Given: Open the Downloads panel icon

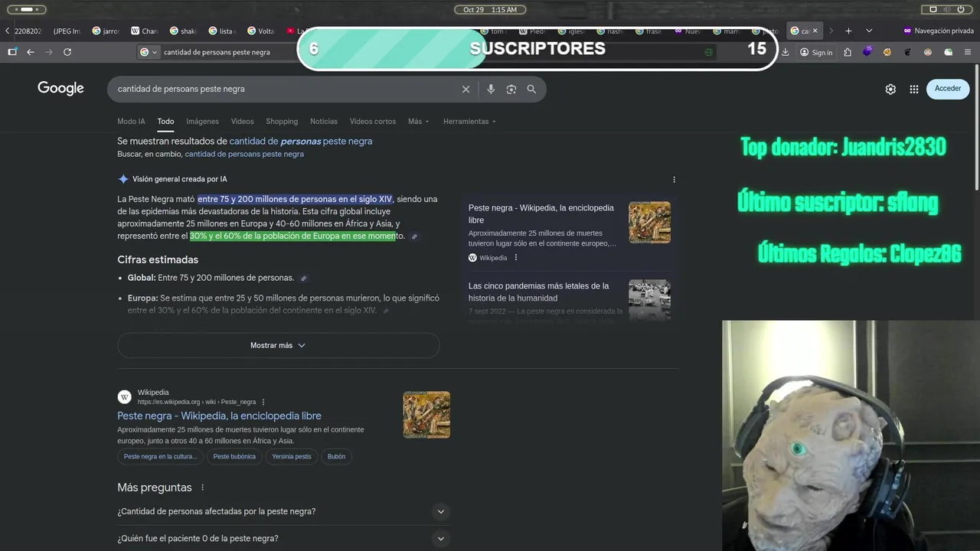Looking at the screenshot, I should coord(785,52).
